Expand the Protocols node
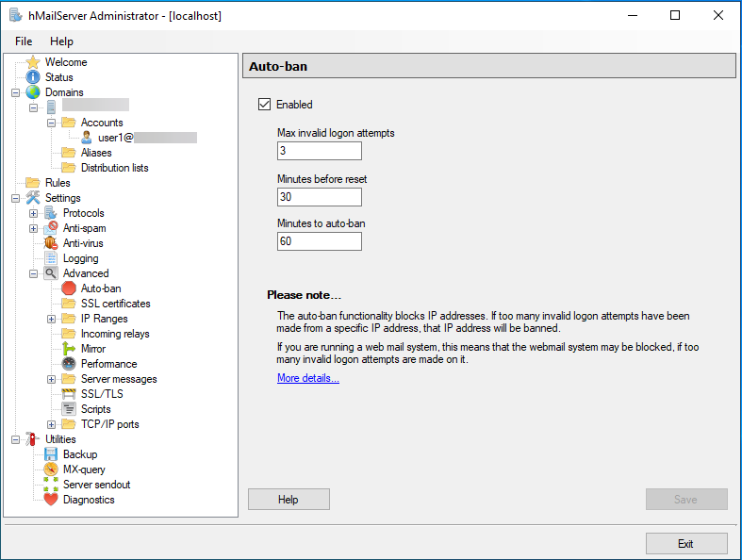 pos(34,213)
